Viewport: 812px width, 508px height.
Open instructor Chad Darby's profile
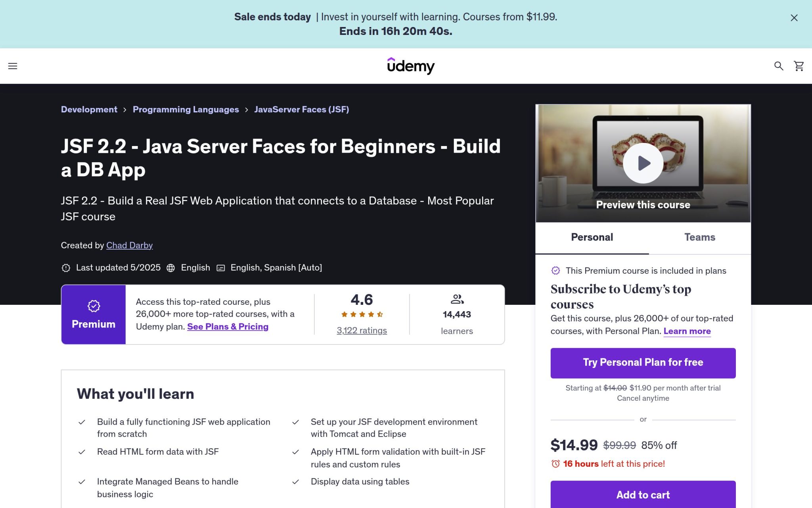point(129,245)
